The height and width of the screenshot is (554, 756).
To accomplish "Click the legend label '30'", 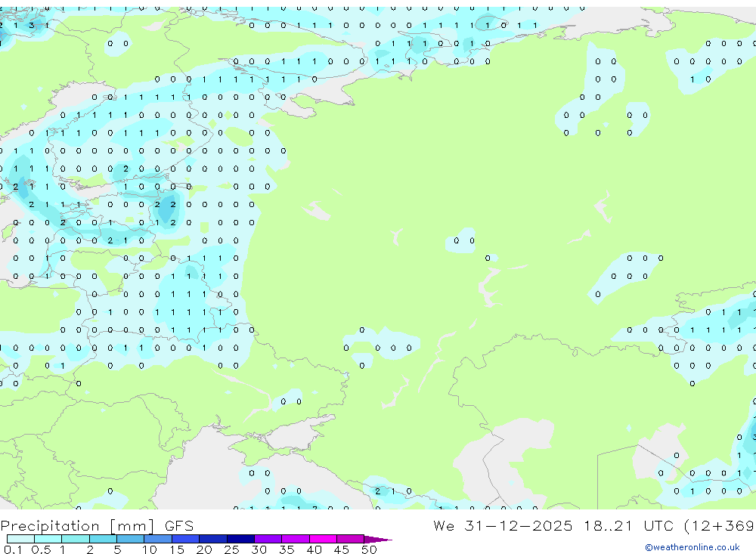I will [x=259, y=549].
